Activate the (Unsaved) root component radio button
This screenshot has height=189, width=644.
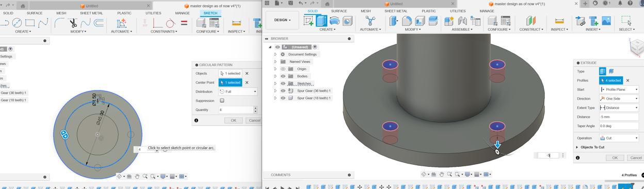point(315,47)
